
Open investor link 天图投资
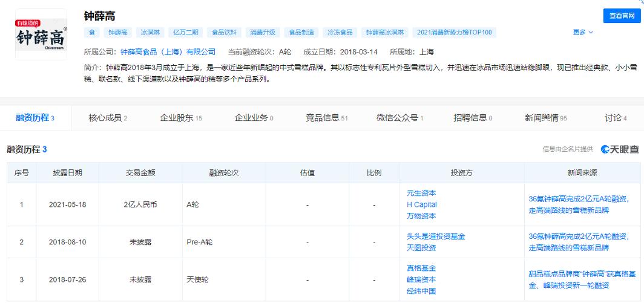(421, 248)
